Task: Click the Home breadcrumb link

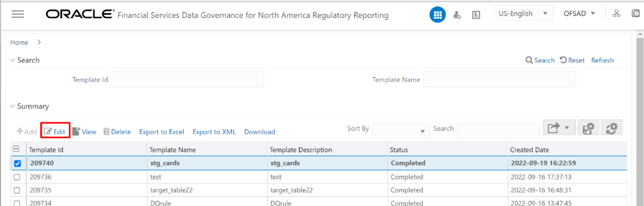Action: tap(19, 42)
